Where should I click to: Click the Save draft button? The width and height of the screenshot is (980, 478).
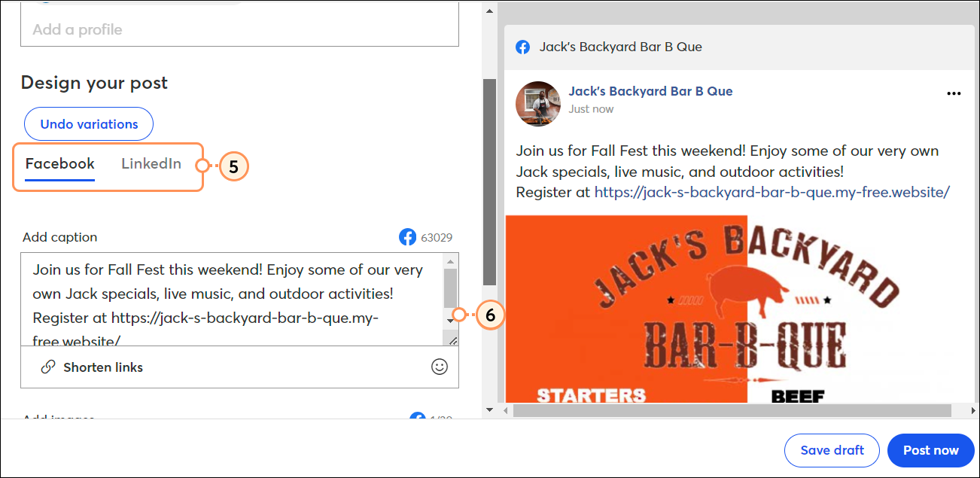click(x=832, y=450)
